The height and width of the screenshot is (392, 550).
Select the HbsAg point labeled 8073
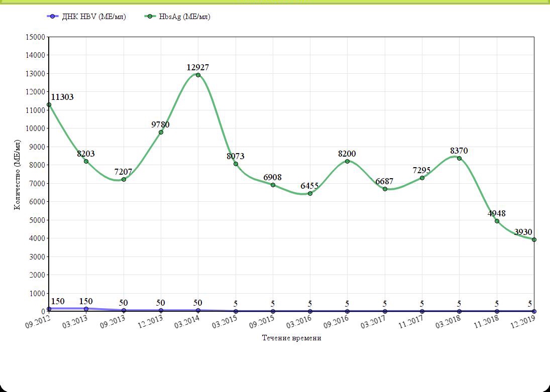(x=236, y=164)
